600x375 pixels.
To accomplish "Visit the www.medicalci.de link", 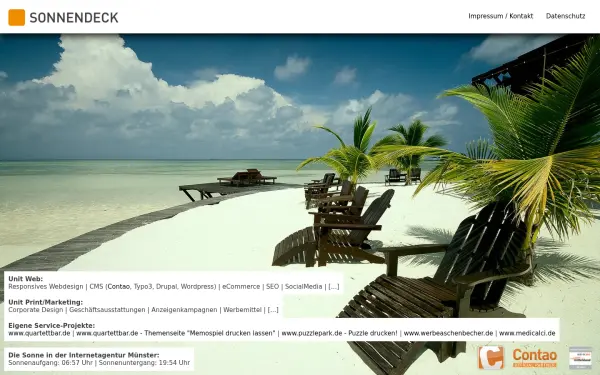I will 527,333.
